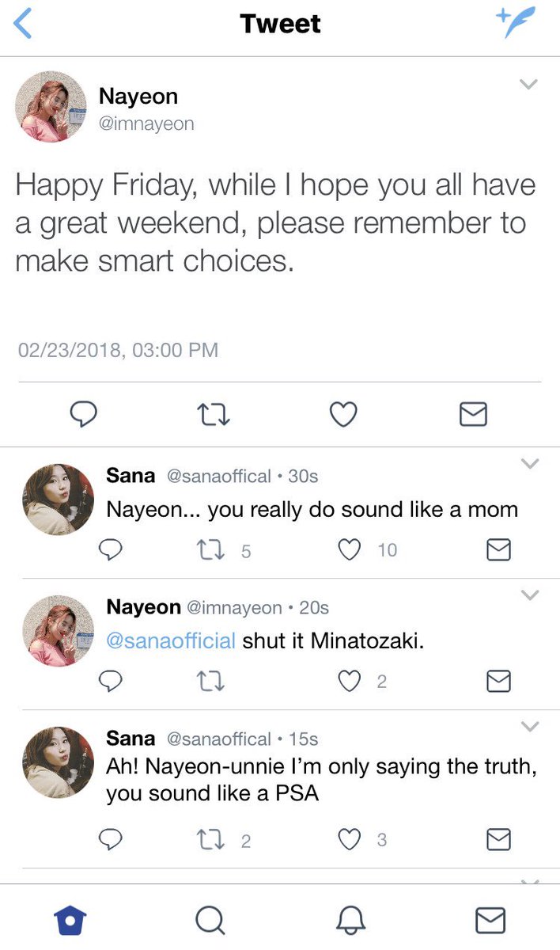The height and width of the screenshot is (950, 560).
Task: Like Nayeon's 'shut it Minatozaki' reply
Action: click(x=350, y=681)
